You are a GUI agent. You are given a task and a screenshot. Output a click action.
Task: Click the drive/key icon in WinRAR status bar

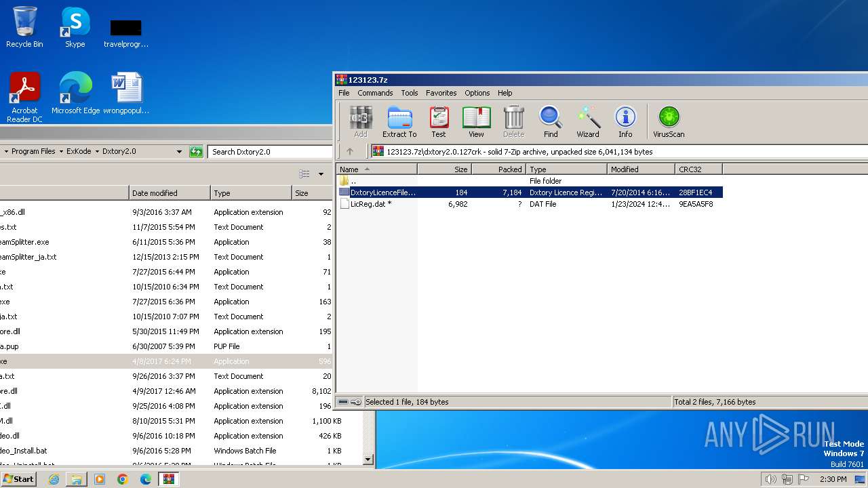point(349,402)
